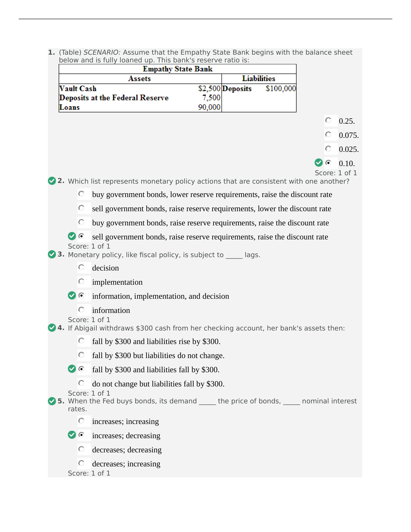The image size is (411, 532).
Task: Select 'do not change but liabilities fall' radio
Action: (81, 383)
